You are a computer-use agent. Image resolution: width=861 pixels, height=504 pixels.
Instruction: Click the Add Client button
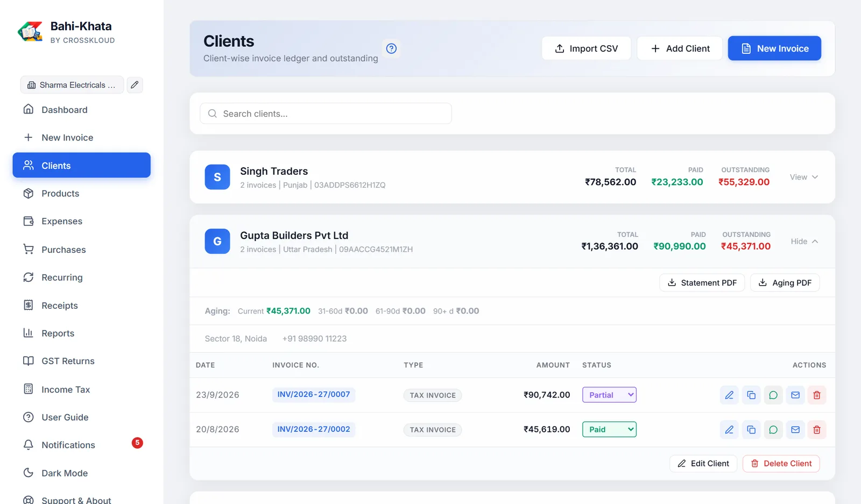(680, 48)
